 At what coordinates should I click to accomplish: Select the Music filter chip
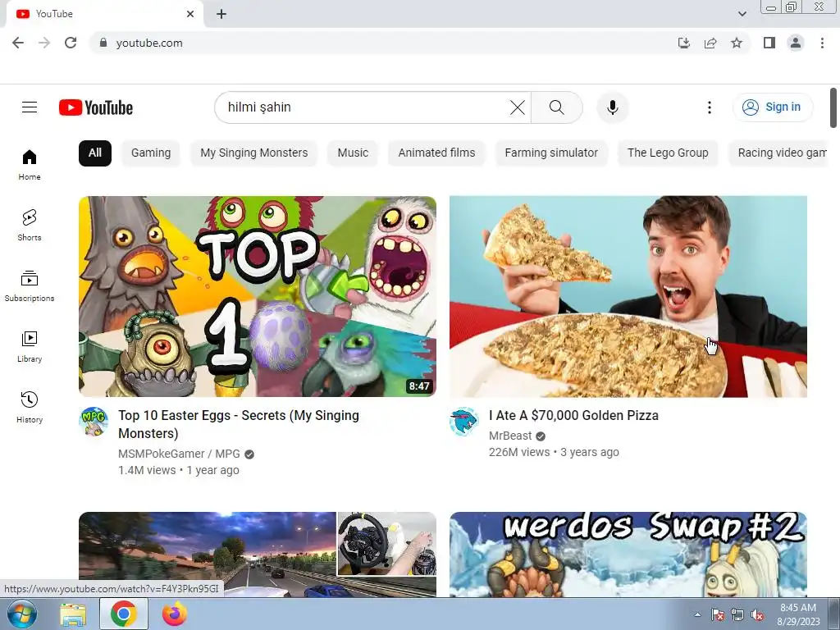coord(353,153)
